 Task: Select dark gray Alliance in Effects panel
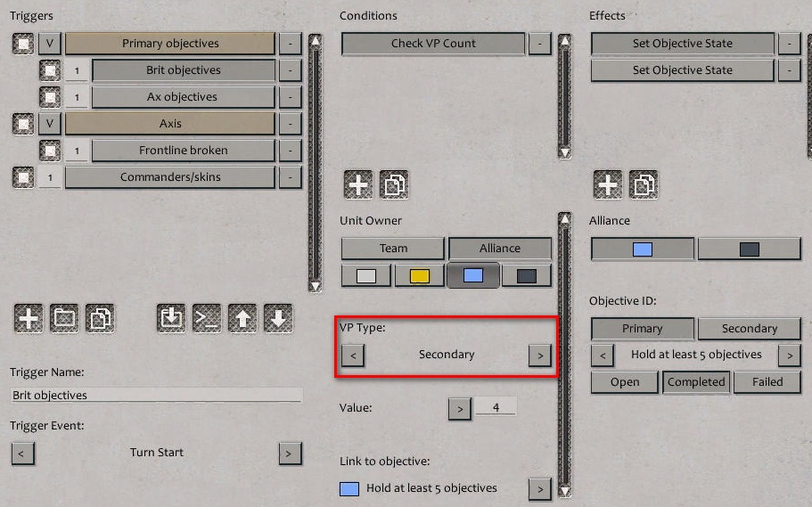pyautogui.click(x=750, y=249)
